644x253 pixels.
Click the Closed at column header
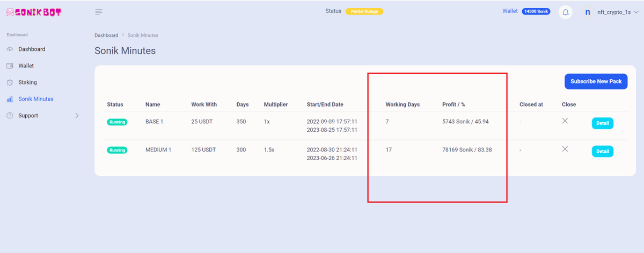[x=531, y=105]
